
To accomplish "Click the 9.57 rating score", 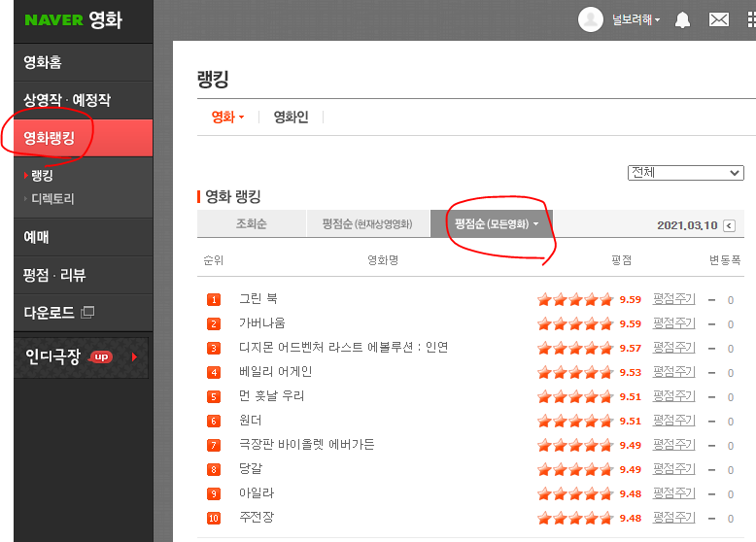I will pyautogui.click(x=630, y=349).
